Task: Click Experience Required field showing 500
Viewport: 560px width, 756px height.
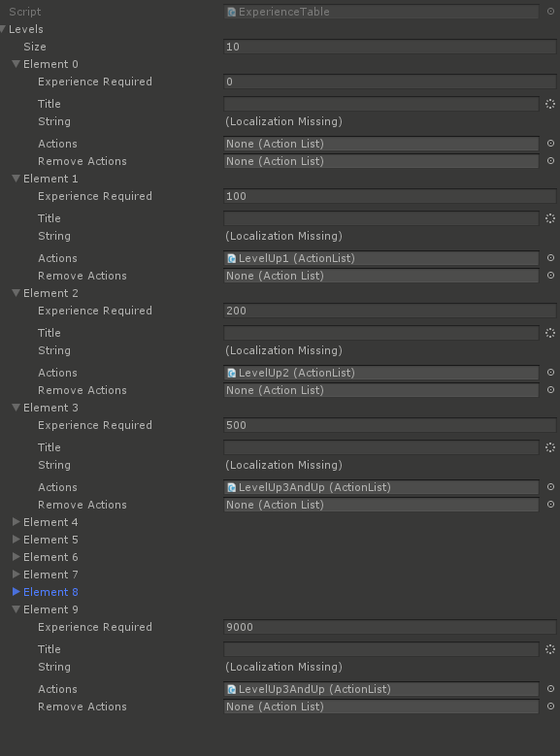Action: coord(390,425)
